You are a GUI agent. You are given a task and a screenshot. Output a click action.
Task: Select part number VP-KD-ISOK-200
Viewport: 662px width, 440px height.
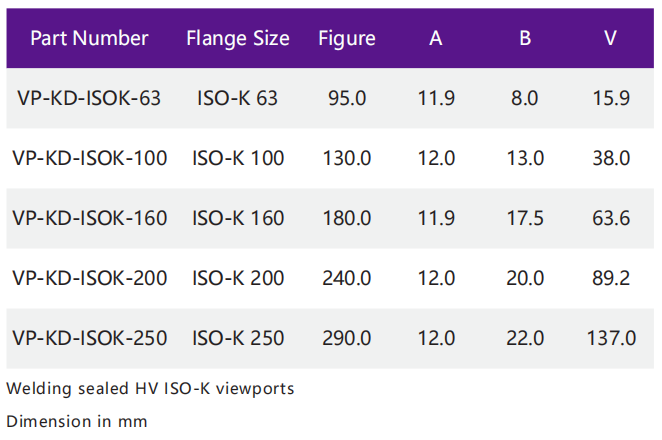tap(89, 278)
